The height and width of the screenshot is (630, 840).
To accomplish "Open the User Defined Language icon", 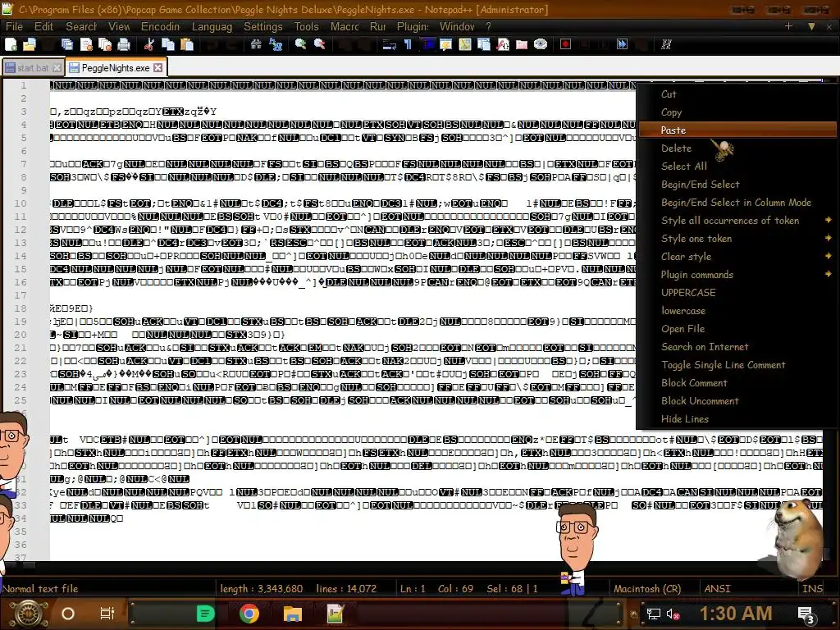I will click(x=445, y=44).
